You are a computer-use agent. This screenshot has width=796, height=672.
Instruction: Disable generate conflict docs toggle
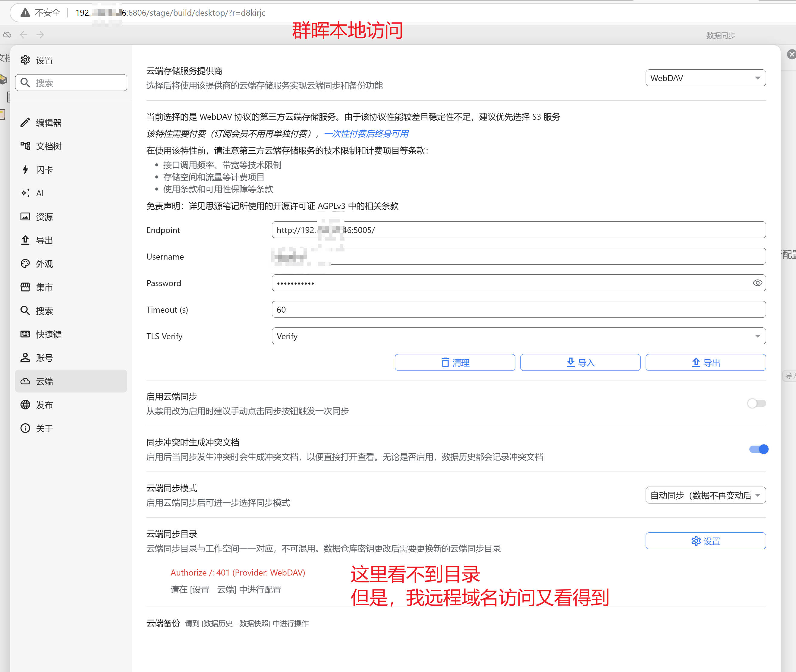(x=758, y=449)
